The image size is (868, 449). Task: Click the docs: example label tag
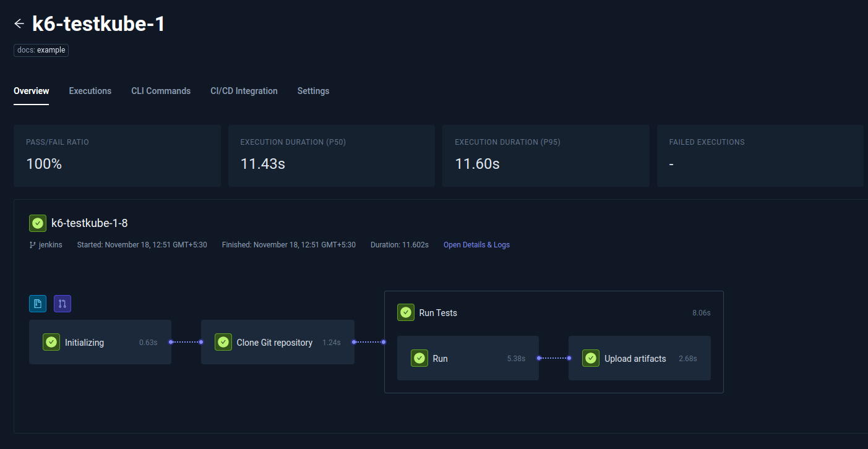41,50
